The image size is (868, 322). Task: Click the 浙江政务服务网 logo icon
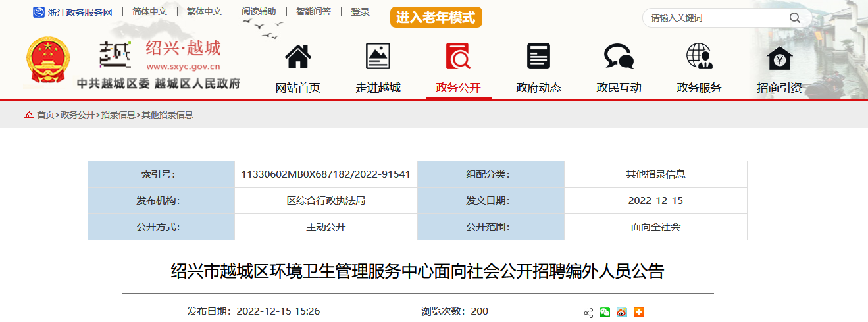39,12
